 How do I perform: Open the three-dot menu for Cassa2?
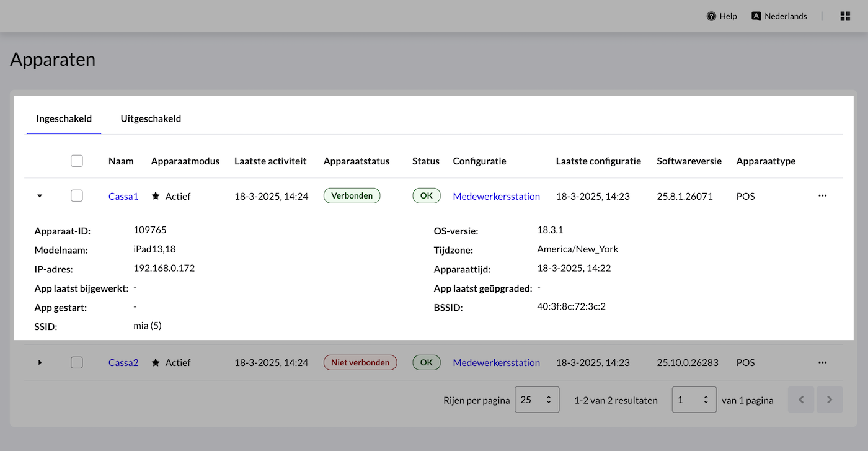point(822,362)
